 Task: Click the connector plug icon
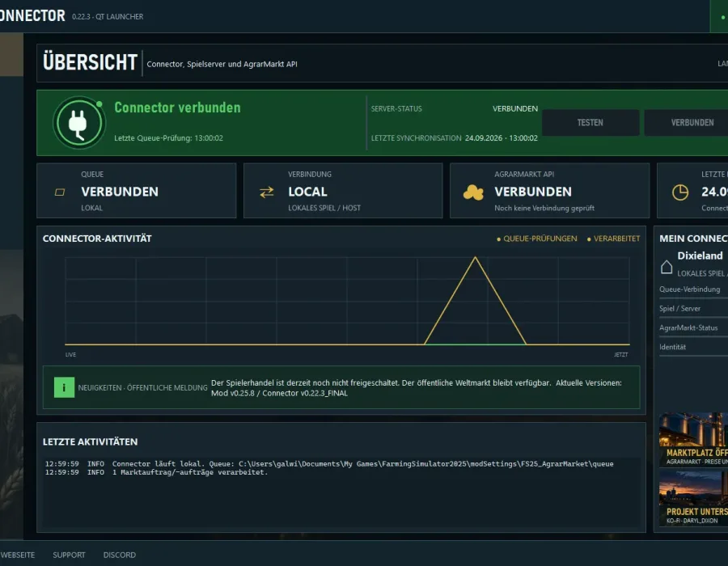[79, 122]
